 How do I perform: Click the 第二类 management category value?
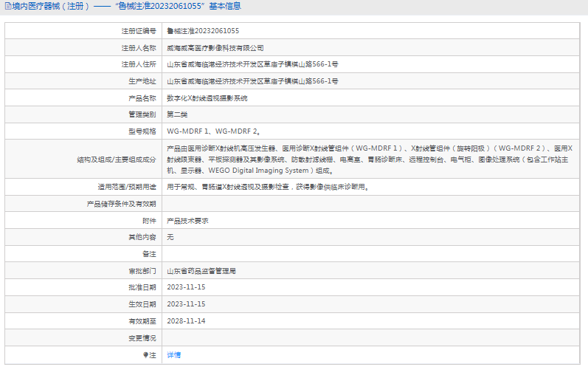[x=177, y=115]
